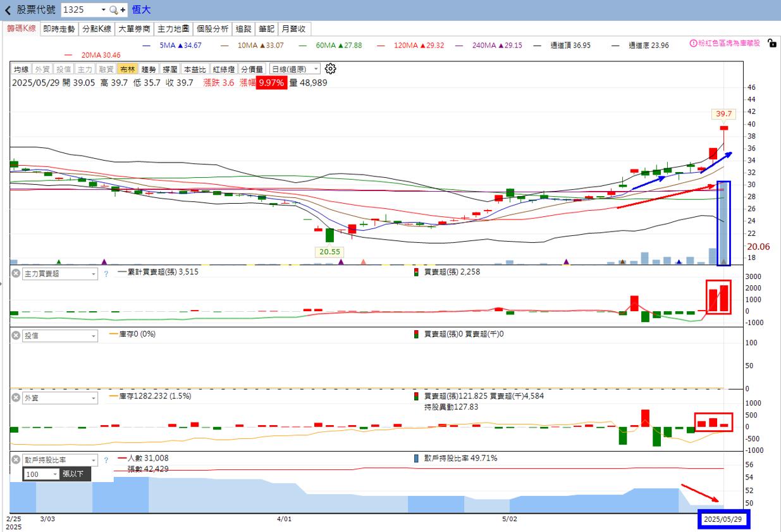Click the 10MA 33.07 legend
781x532 pixels.
(x=252, y=46)
